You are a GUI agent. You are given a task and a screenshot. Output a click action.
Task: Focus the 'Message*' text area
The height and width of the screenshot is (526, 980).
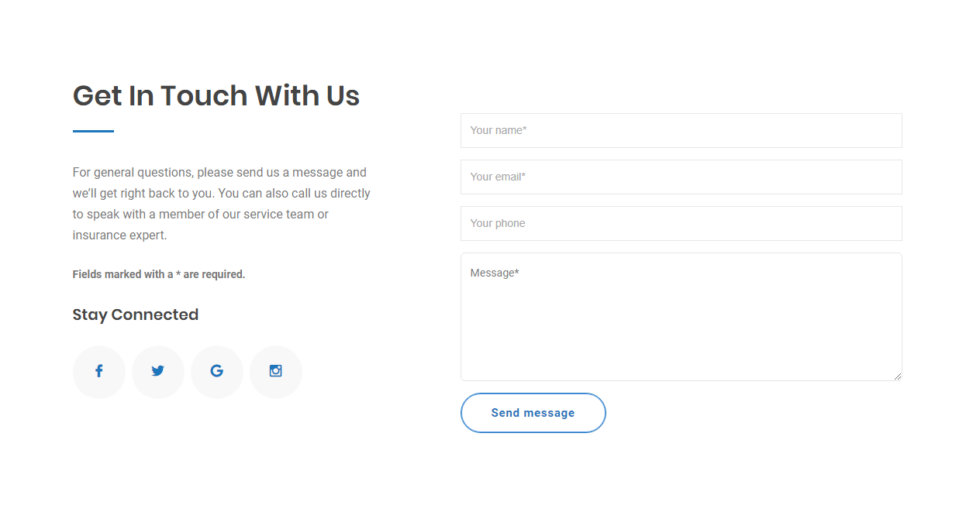click(681, 316)
